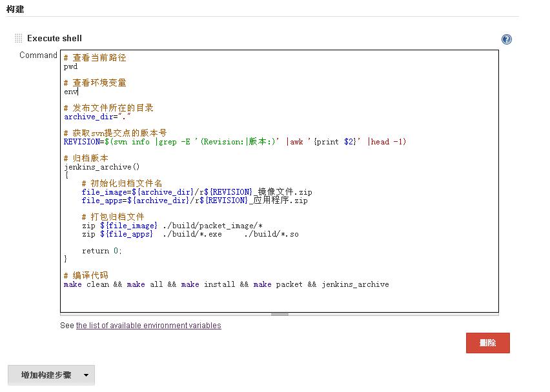Open the list of available environment variables
Screen dimensions: 550x392
pos(148,326)
